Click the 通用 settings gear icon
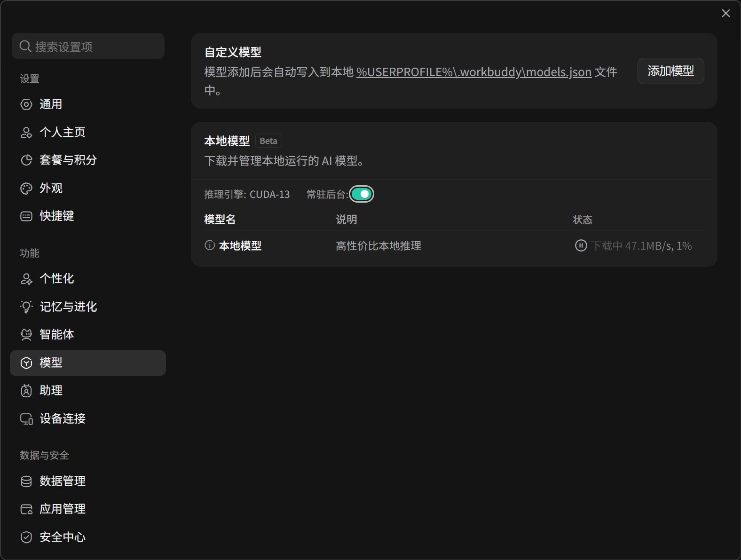Image resolution: width=741 pixels, height=560 pixels. [26, 104]
